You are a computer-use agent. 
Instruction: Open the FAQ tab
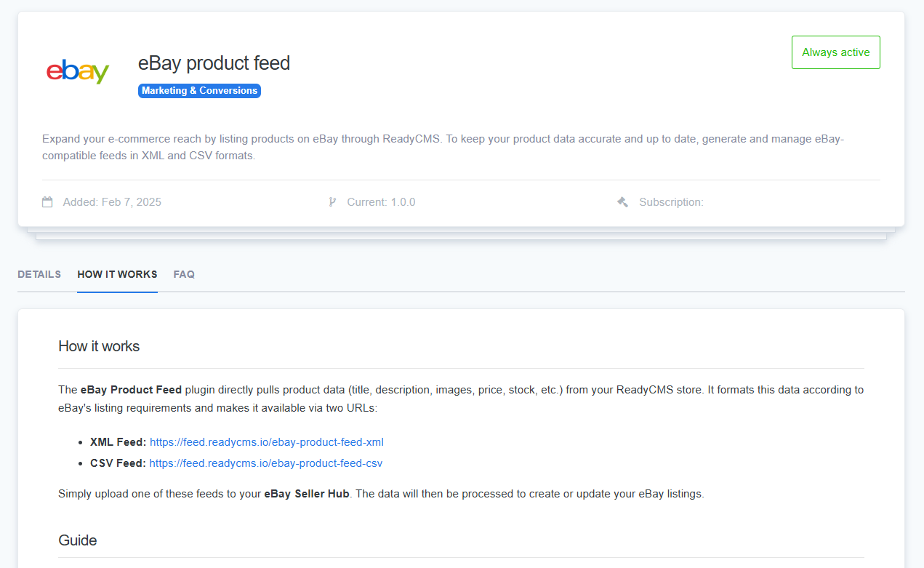(184, 274)
